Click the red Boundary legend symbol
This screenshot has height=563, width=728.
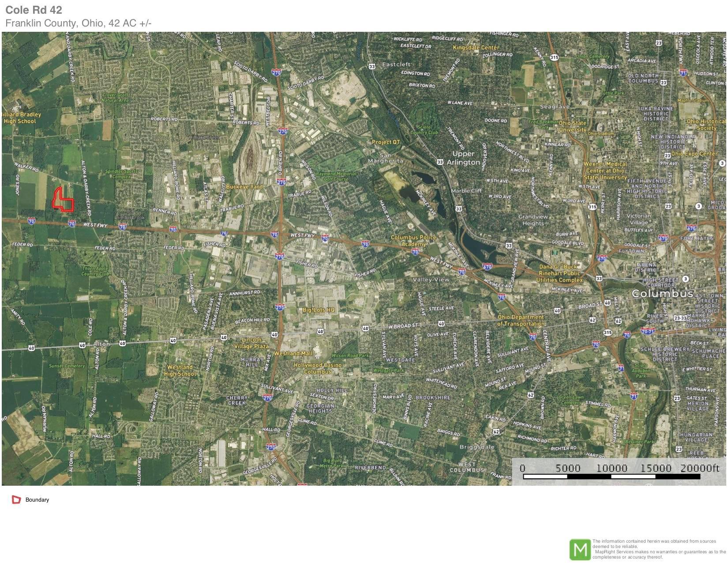coord(16,500)
